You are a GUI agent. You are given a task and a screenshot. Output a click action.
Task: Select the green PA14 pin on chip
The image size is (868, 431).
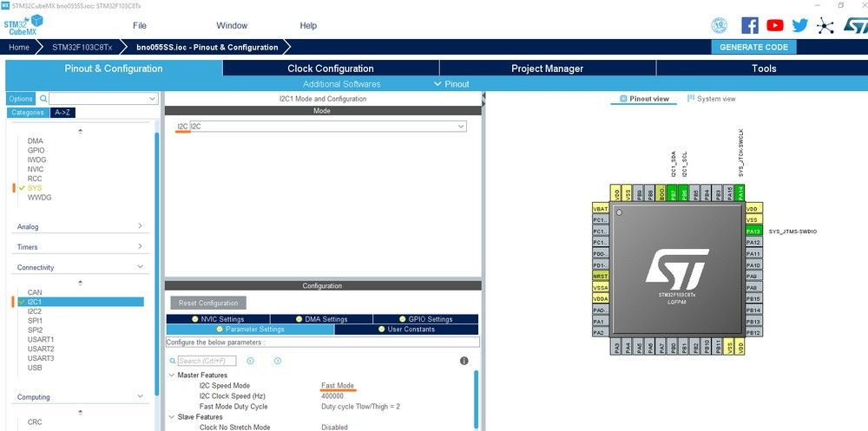(740, 193)
